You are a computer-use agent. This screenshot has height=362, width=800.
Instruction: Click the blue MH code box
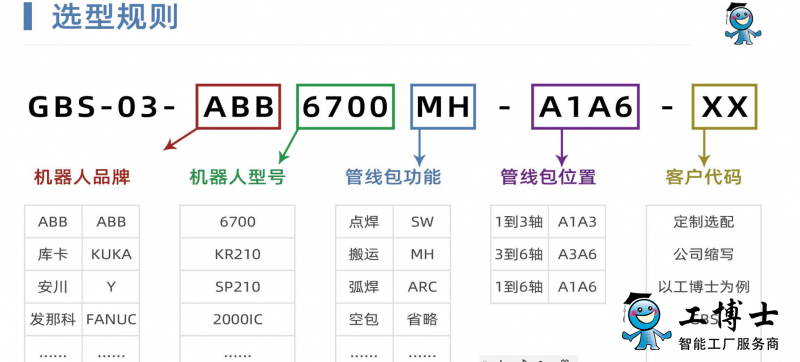coord(443,107)
